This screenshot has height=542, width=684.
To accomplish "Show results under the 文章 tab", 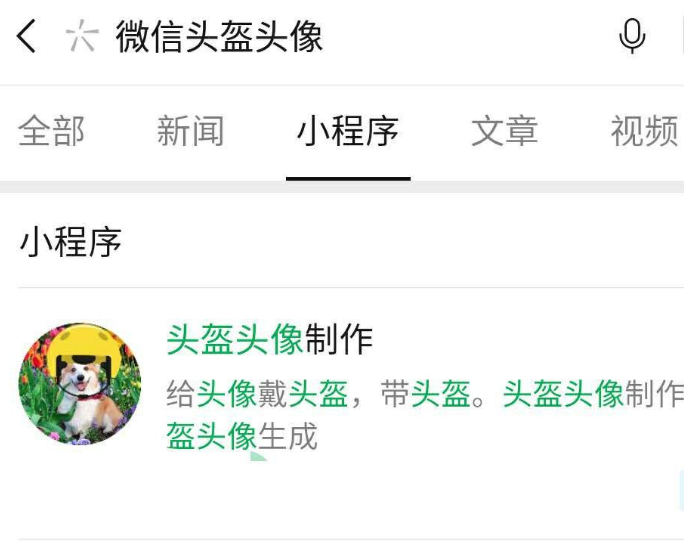I will [x=505, y=131].
